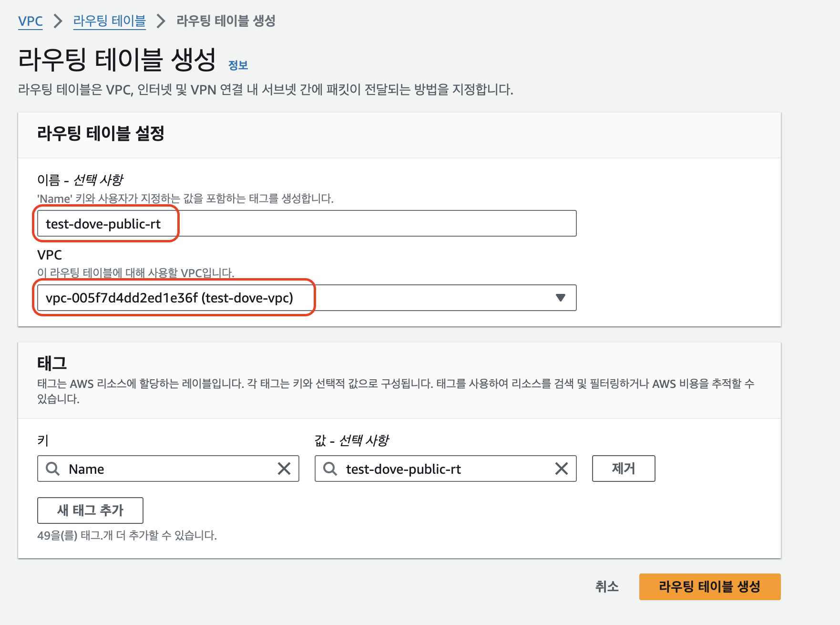Click the 키 column label
Viewport: 840px width, 625px height.
(x=43, y=440)
